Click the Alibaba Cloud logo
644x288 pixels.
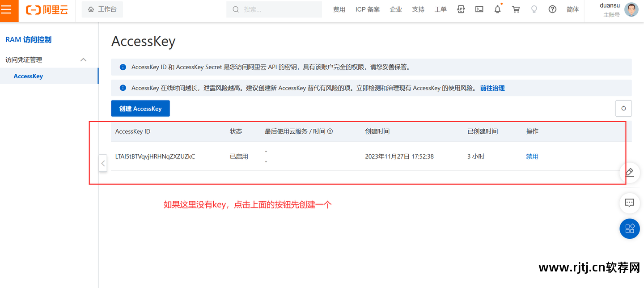tap(47, 9)
